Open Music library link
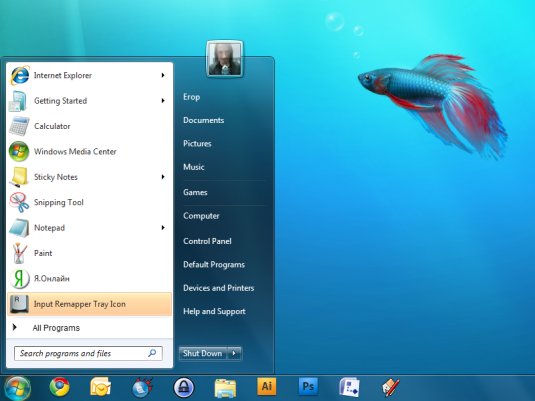The image size is (535, 401). pyautogui.click(x=194, y=167)
